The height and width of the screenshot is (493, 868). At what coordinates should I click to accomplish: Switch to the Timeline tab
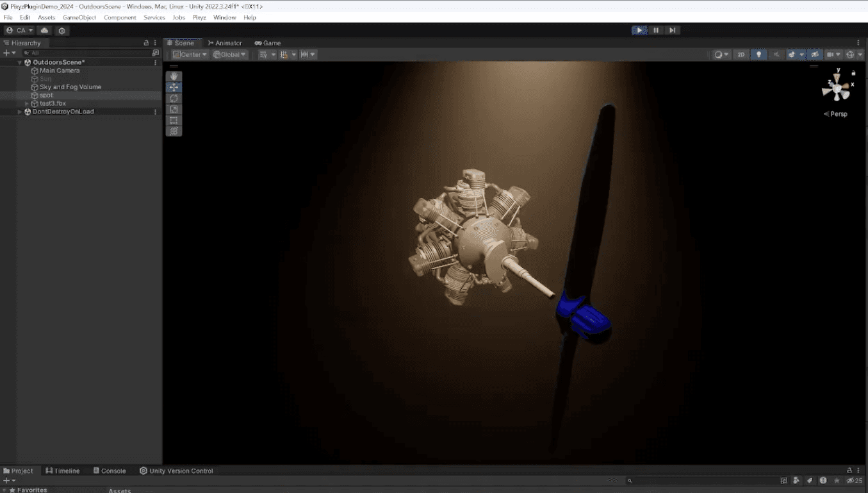(63, 471)
